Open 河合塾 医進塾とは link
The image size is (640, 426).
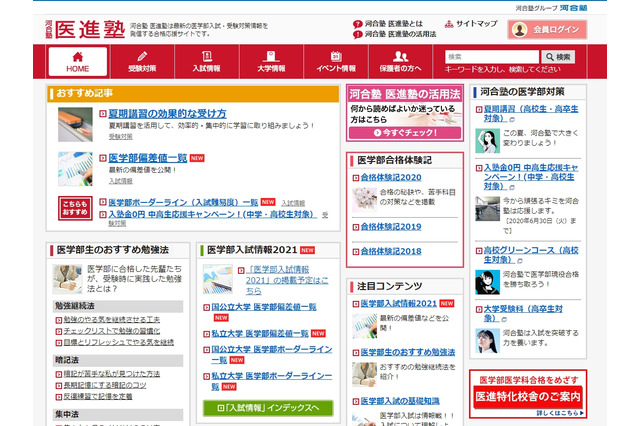pos(393,24)
